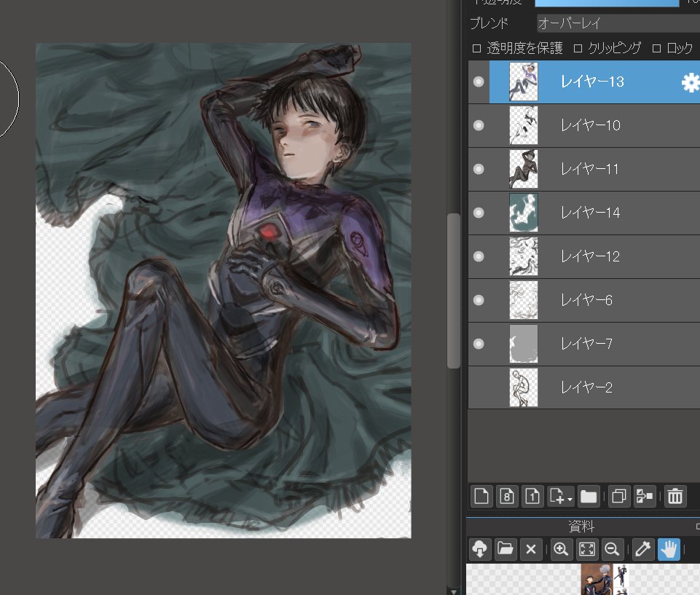Select the レイヤー6 layer name
The width and height of the screenshot is (700, 595).
(586, 300)
